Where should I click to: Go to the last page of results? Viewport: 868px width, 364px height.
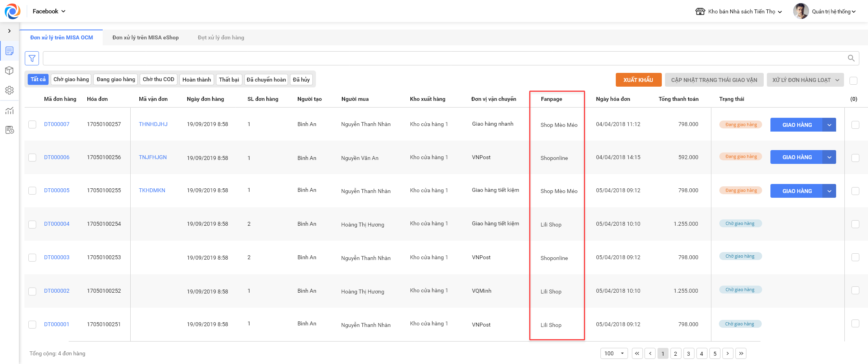[x=741, y=353]
